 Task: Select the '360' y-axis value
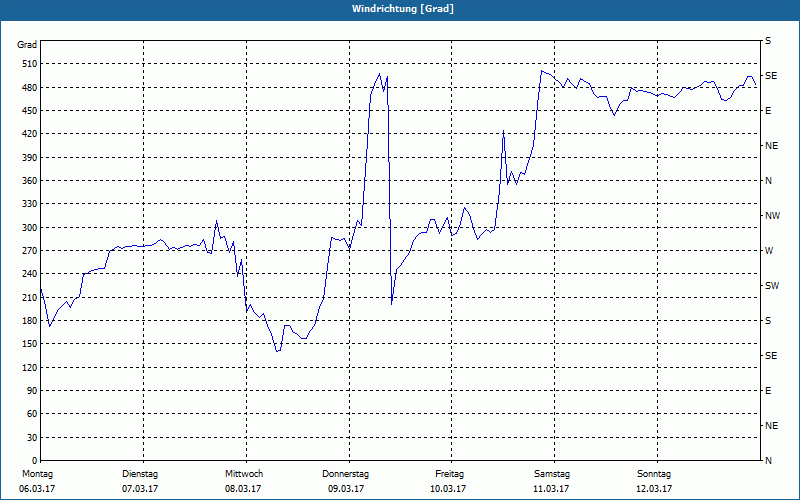click(x=30, y=181)
